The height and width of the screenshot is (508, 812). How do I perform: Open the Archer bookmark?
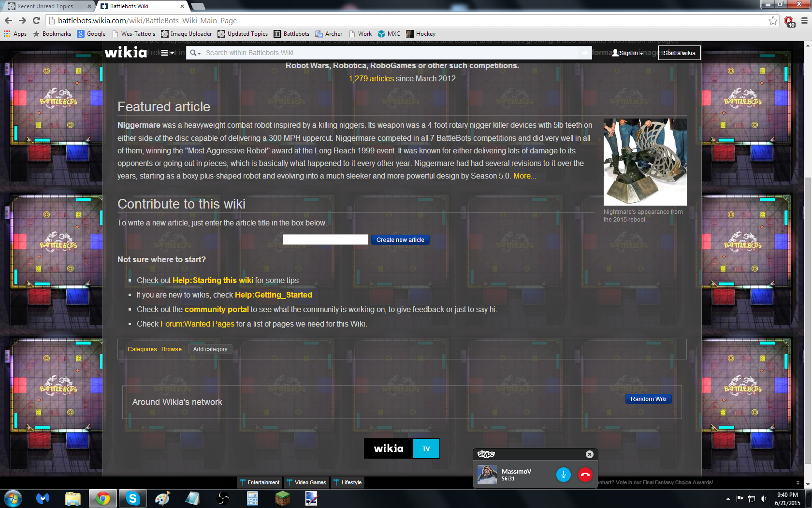pyautogui.click(x=329, y=34)
